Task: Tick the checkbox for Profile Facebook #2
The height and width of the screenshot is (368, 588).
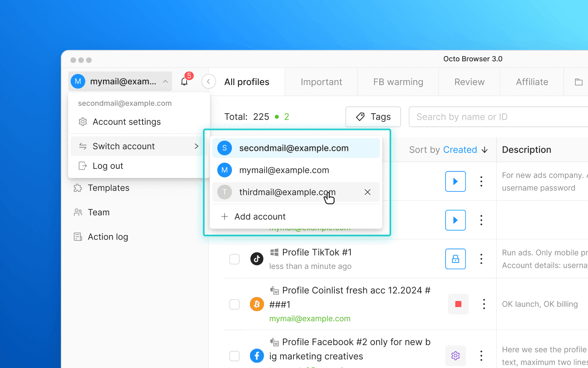Action: [x=234, y=356]
